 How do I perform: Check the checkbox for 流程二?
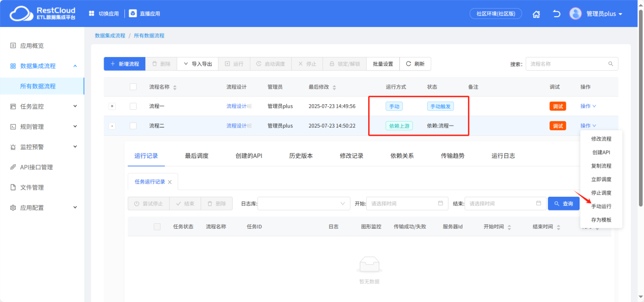[133, 126]
